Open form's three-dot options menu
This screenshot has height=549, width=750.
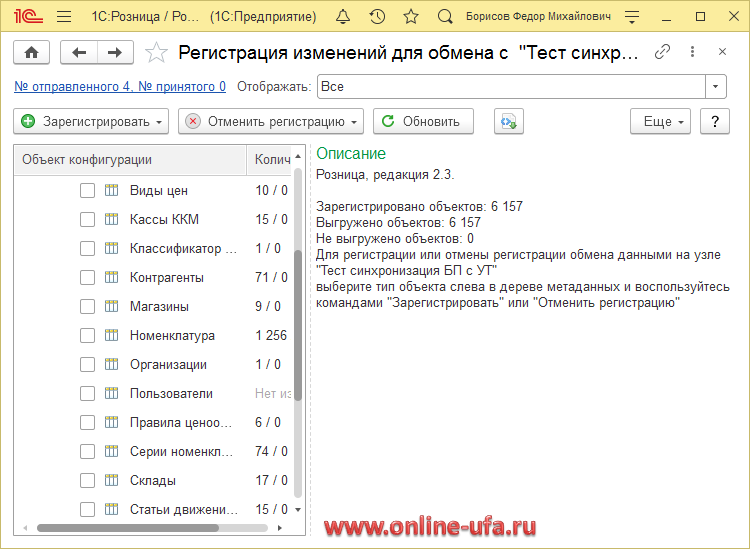tap(692, 52)
